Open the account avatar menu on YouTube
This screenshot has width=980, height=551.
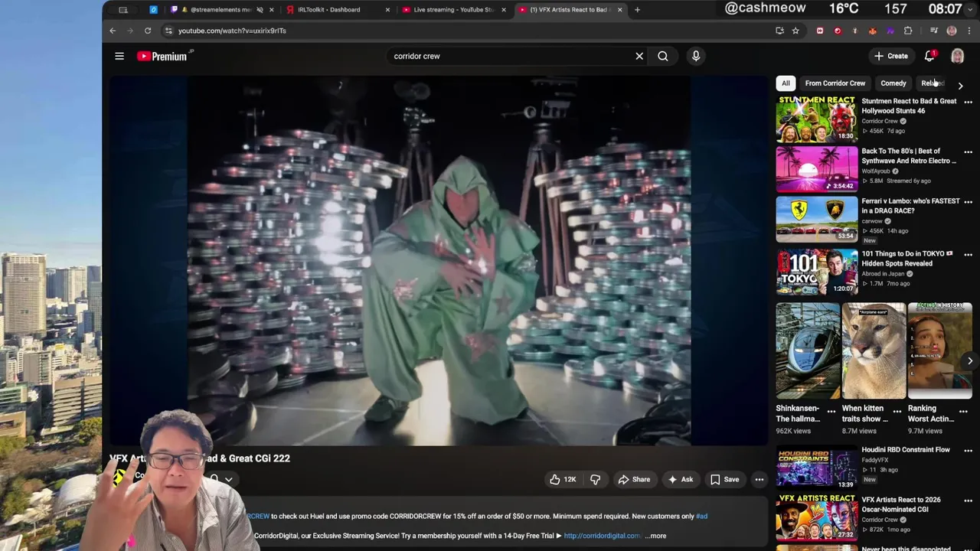pyautogui.click(x=957, y=56)
